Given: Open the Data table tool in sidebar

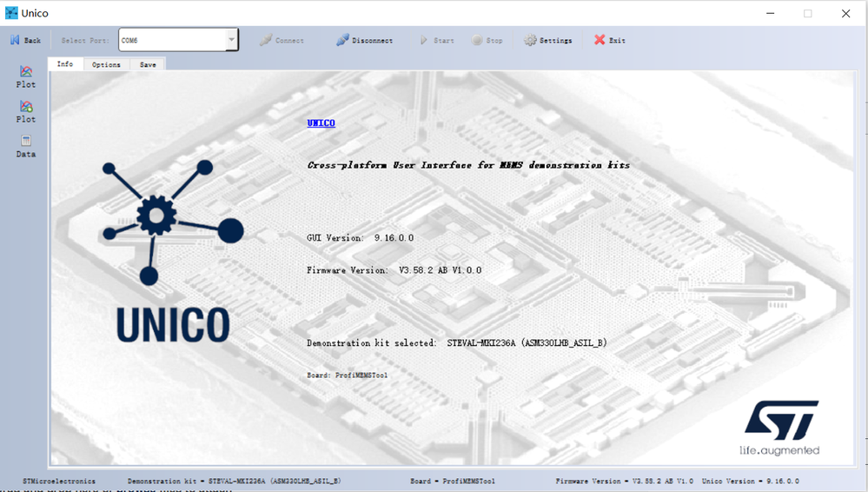Looking at the screenshot, I should point(25,146).
